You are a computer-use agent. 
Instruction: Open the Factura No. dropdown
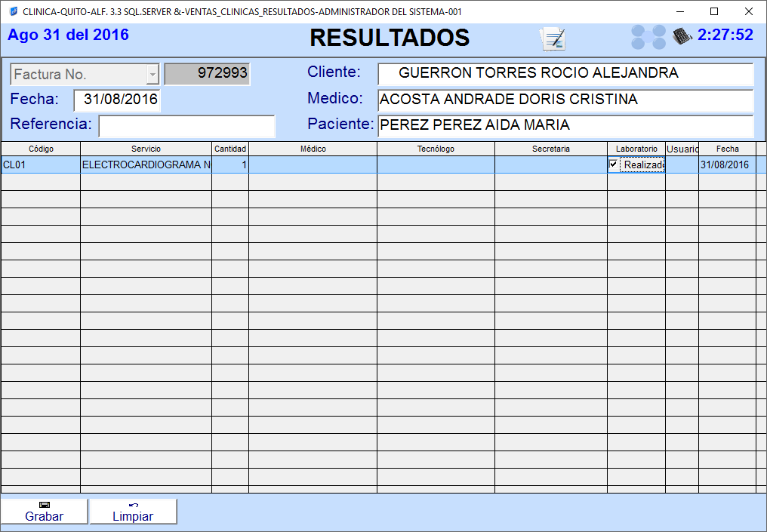pos(152,74)
